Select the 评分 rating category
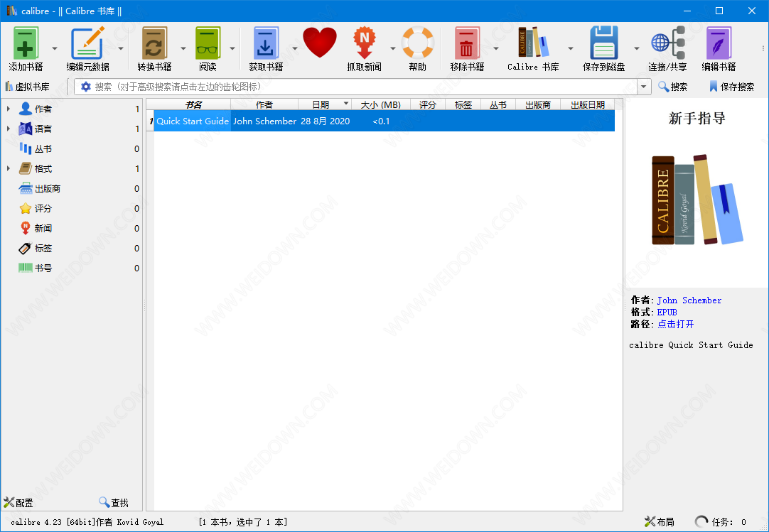 (x=43, y=208)
